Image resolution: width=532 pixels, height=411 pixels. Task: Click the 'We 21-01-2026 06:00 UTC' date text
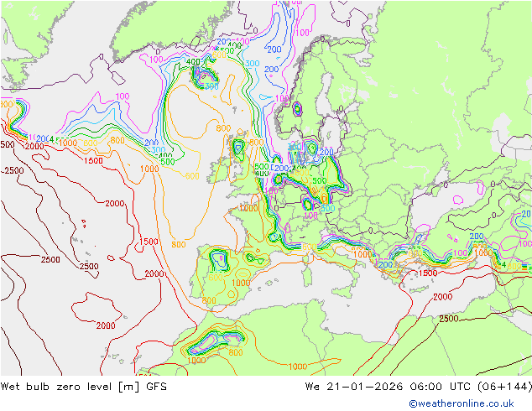click(388, 386)
